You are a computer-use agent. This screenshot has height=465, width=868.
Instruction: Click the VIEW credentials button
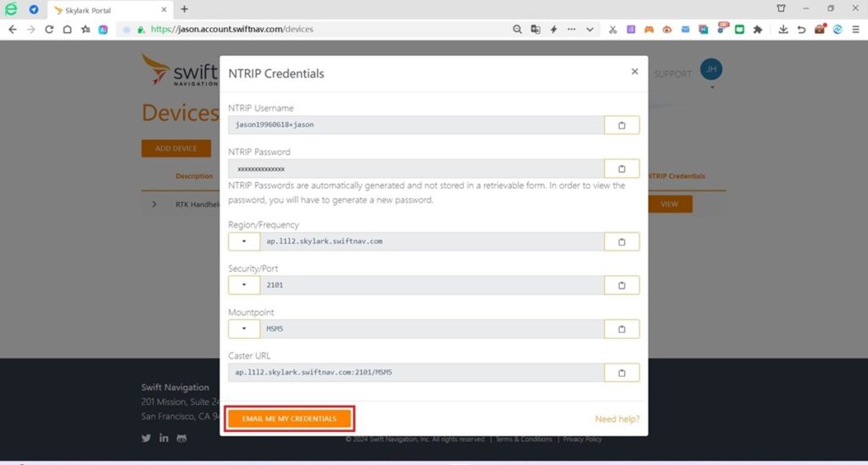click(x=670, y=204)
